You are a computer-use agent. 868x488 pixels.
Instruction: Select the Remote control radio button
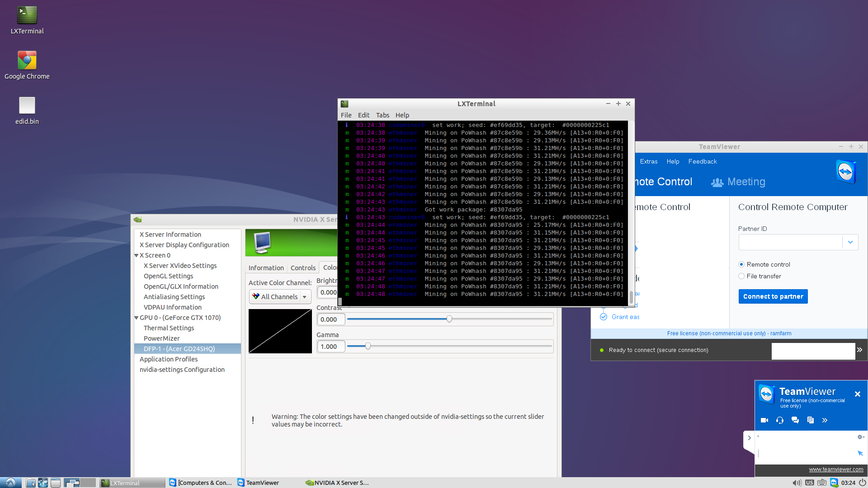[x=741, y=264]
